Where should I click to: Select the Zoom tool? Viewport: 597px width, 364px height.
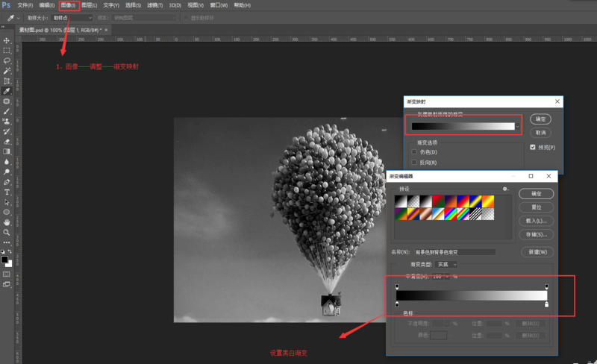pyautogui.click(x=7, y=233)
